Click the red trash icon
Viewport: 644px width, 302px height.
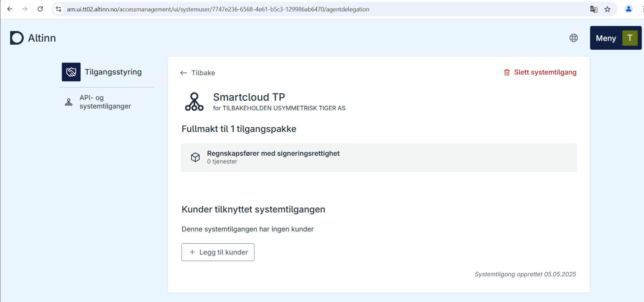[507, 72]
